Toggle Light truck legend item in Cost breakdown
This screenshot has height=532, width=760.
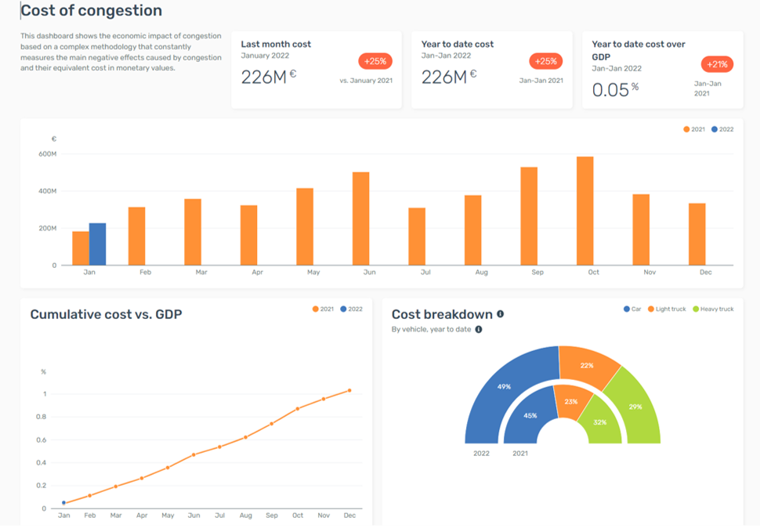[666, 309]
